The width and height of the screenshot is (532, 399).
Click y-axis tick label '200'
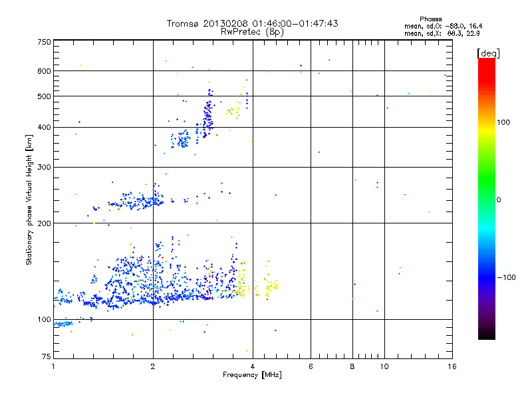[44, 223]
